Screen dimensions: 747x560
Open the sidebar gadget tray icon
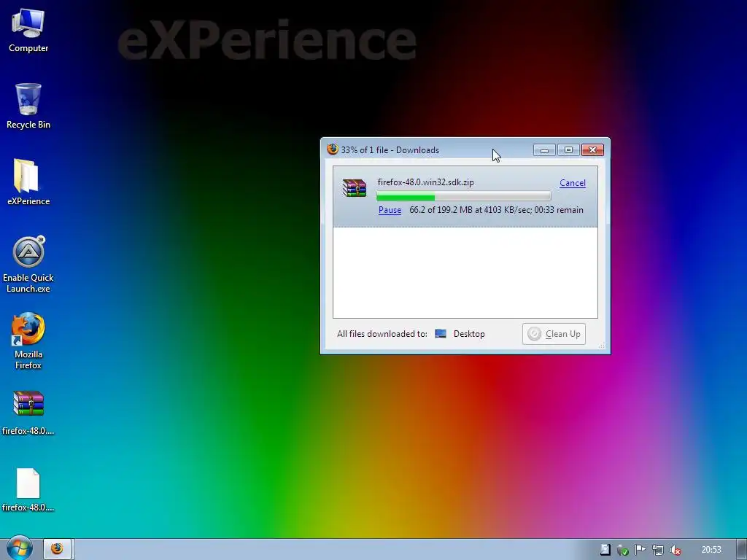click(x=605, y=550)
